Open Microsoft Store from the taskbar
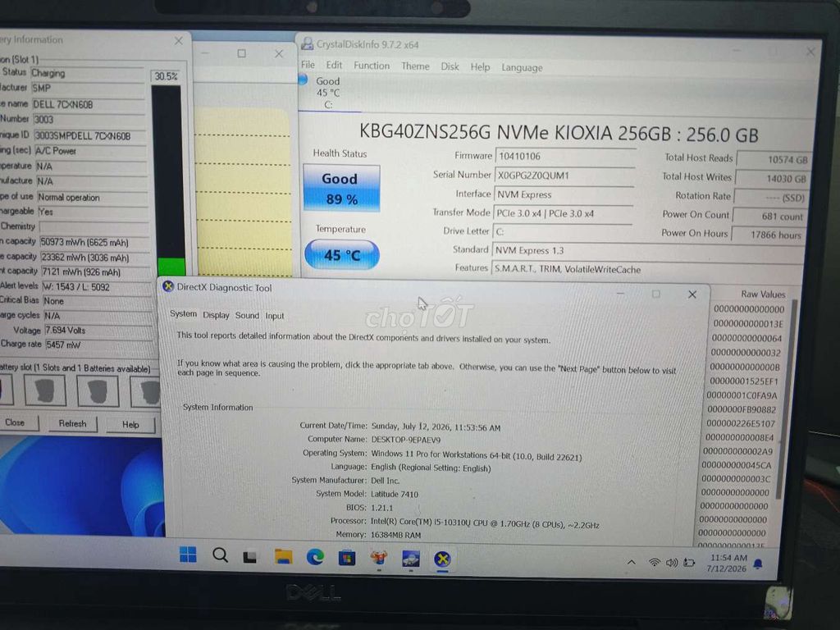 (347, 558)
